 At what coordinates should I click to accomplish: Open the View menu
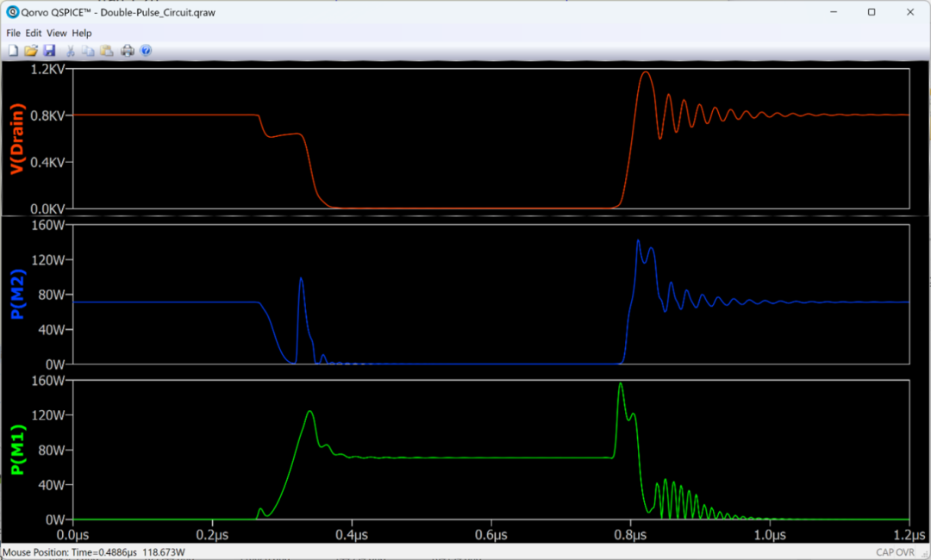56,34
